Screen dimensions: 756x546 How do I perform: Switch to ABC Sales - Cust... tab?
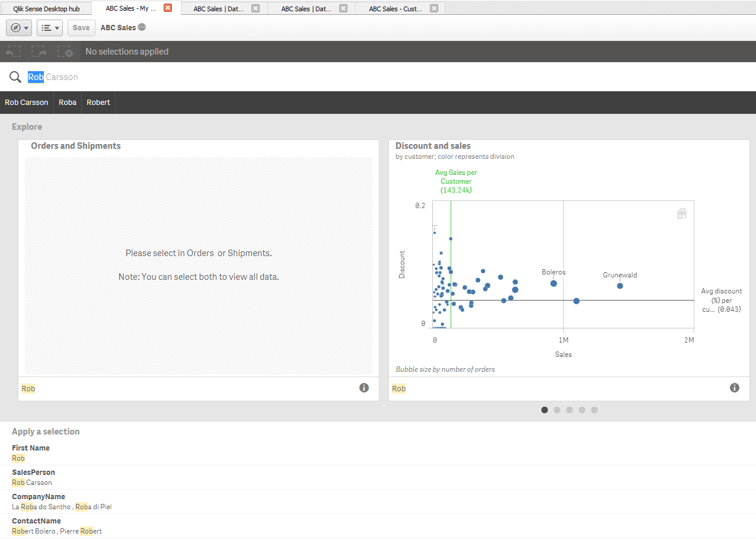click(395, 9)
